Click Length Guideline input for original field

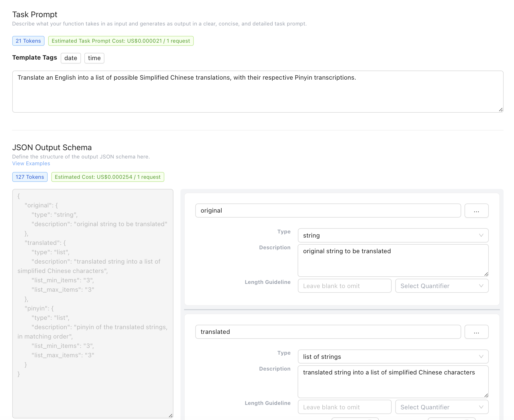(344, 286)
